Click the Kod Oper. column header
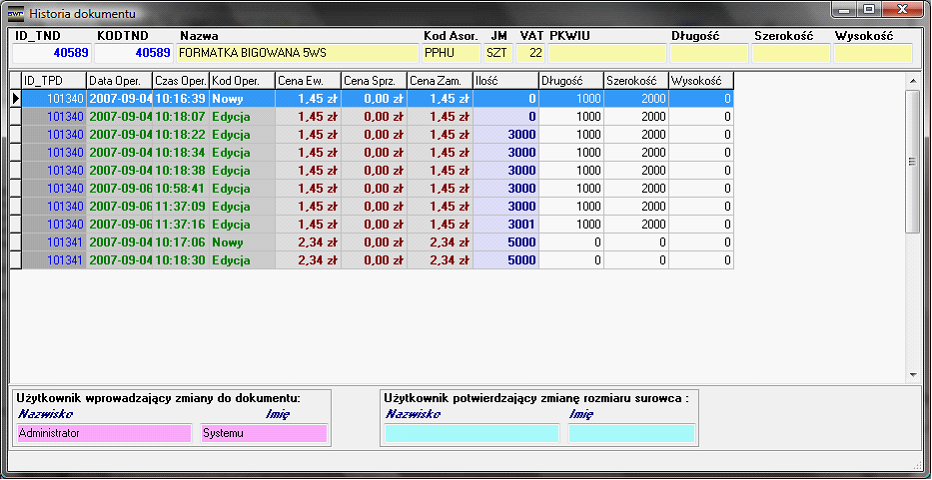932x480 pixels. tap(242, 80)
